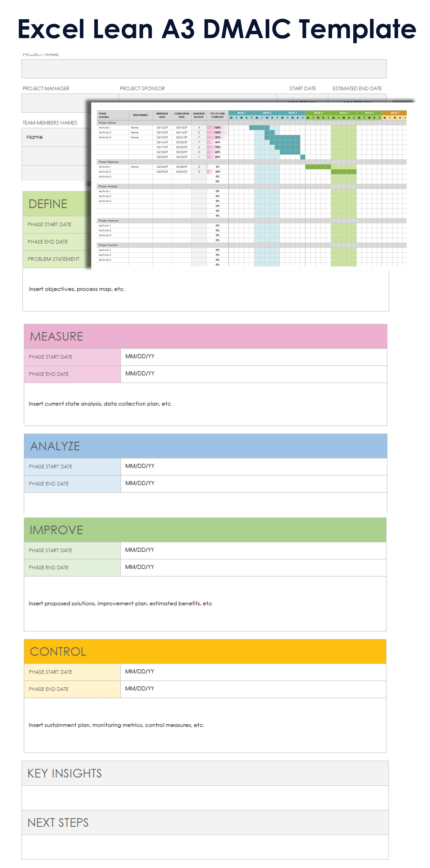Click the PROJECT SPONSOR label
Screen dimensions: 430x868
tap(142, 88)
